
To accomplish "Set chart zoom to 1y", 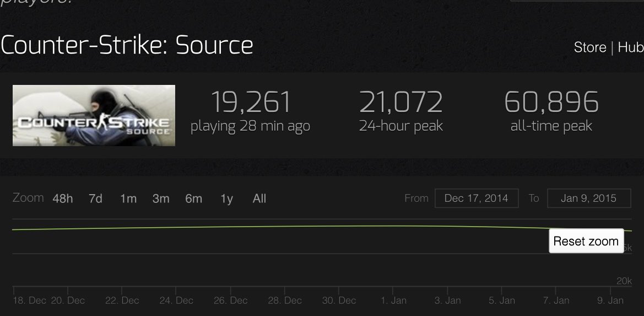I will tap(226, 199).
